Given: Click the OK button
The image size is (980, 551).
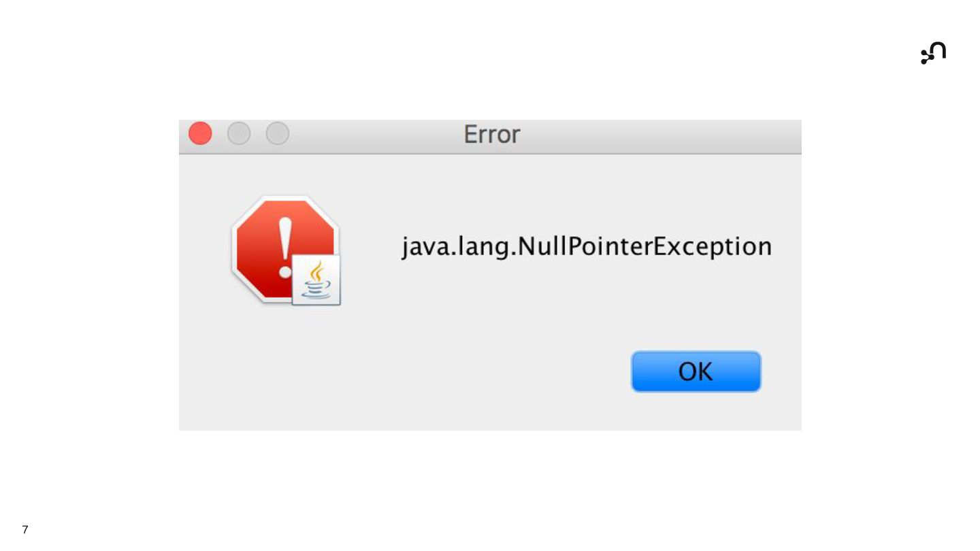Looking at the screenshot, I should pyautogui.click(x=696, y=371).
